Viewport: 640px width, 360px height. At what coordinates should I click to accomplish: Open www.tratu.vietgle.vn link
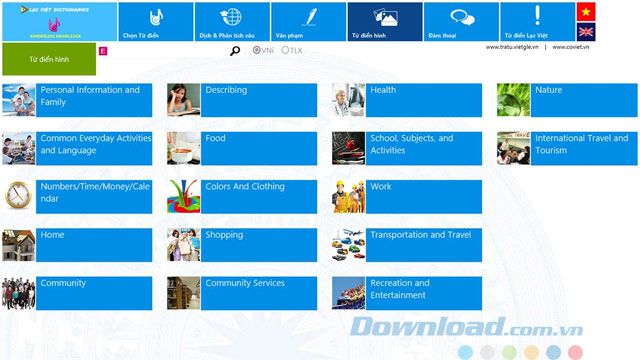point(512,47)
